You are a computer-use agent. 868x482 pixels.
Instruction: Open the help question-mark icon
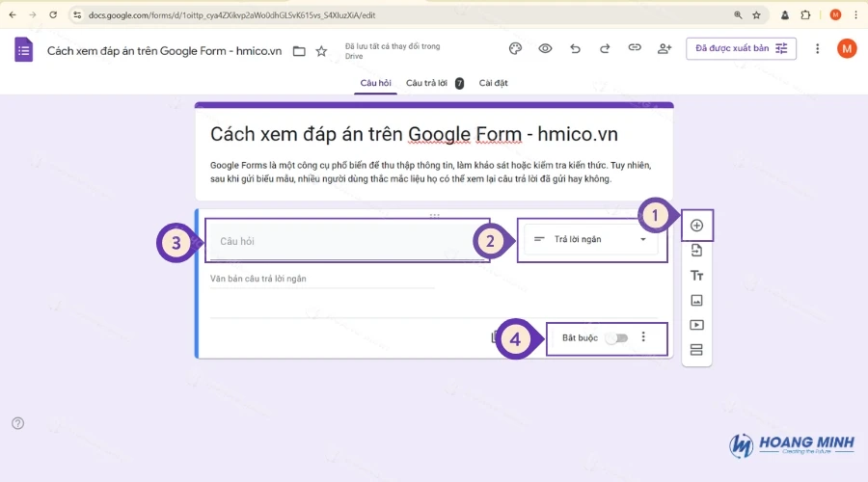point(17,423)
